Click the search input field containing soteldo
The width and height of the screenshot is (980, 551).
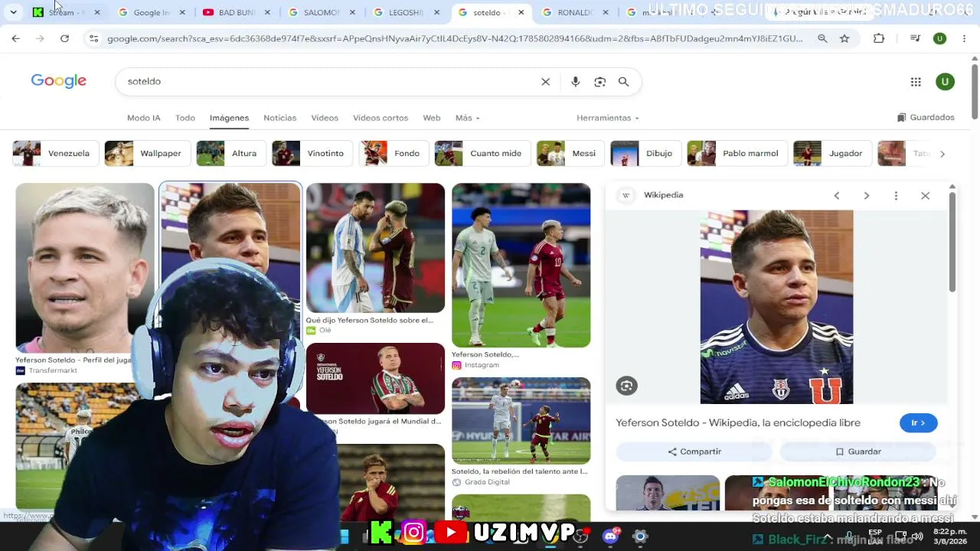(329, 82)
